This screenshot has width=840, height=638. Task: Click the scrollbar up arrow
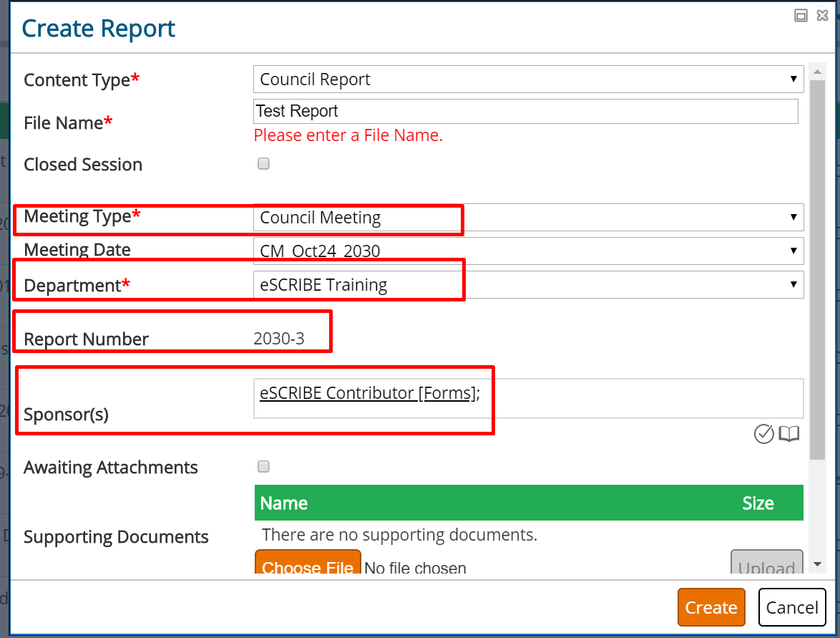click(x=818, y=72)
